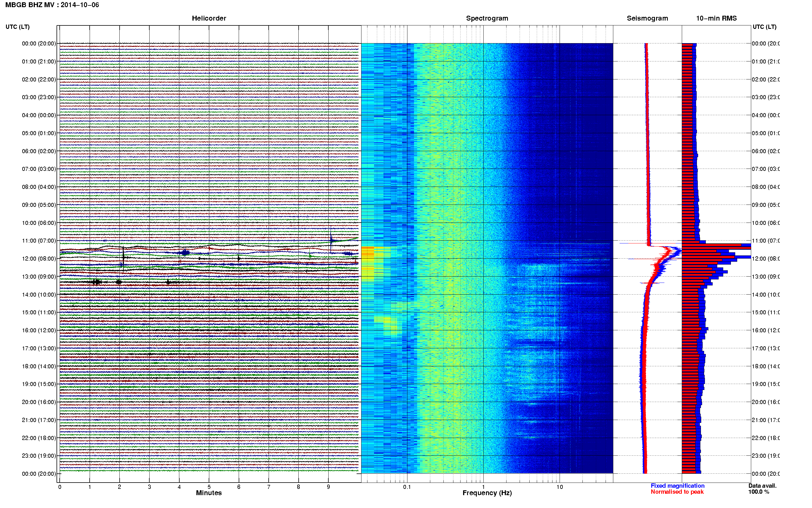Viewport: 812px width, 508px height.
Task: Click the left 13:00 (09:00) time label
Action: (39, 277)
